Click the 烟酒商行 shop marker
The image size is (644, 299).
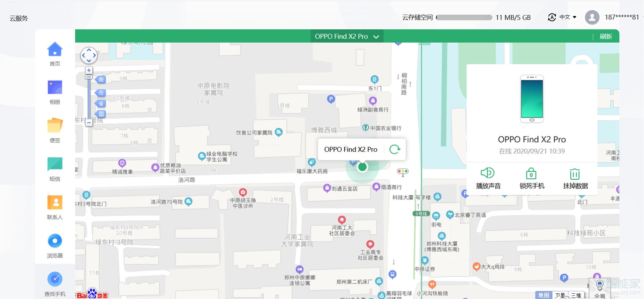point(376,187)
